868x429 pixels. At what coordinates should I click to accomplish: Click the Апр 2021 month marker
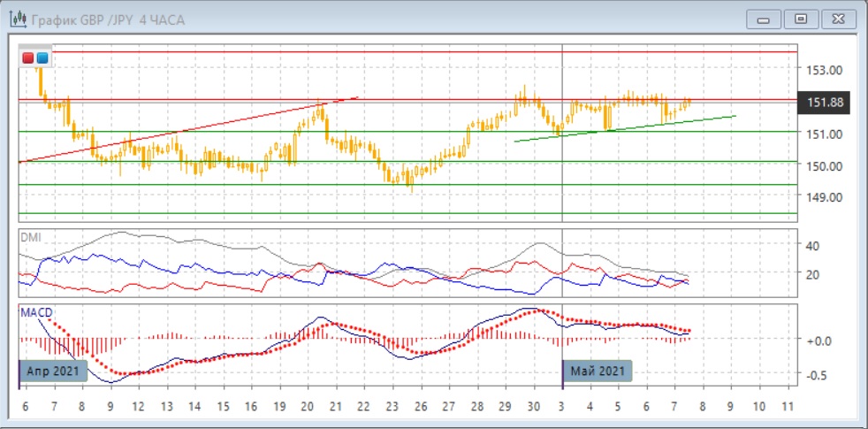(x=54, y=371)
